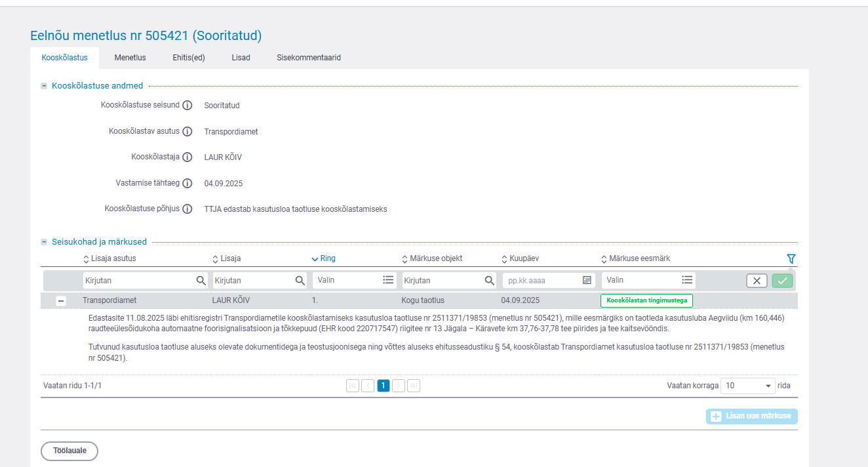Click info icon next to Kooskõlastuse seisund
Image resolution: width=868 pixels, height=467 pixels.
(x=187, y=106)
